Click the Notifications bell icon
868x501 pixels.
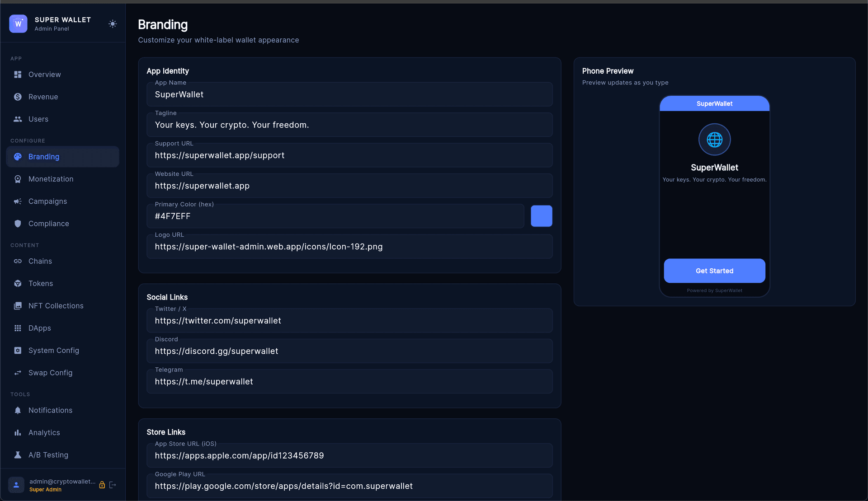coord(18,410)
